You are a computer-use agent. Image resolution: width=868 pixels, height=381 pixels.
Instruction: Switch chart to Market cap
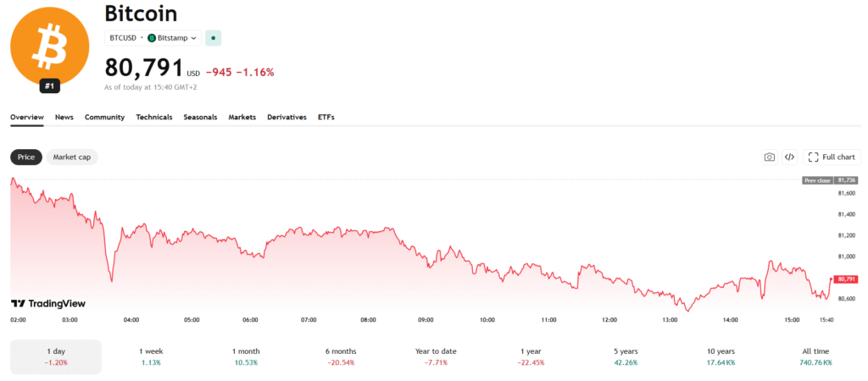pyautogui.click(x=71, y=157)
